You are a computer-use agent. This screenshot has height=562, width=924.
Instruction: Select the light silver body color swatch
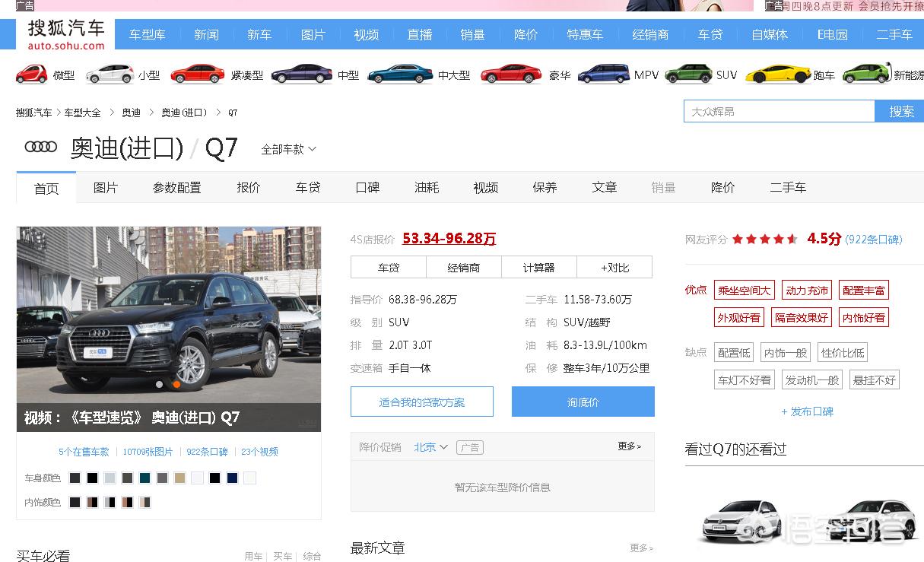tap(110, 478)
